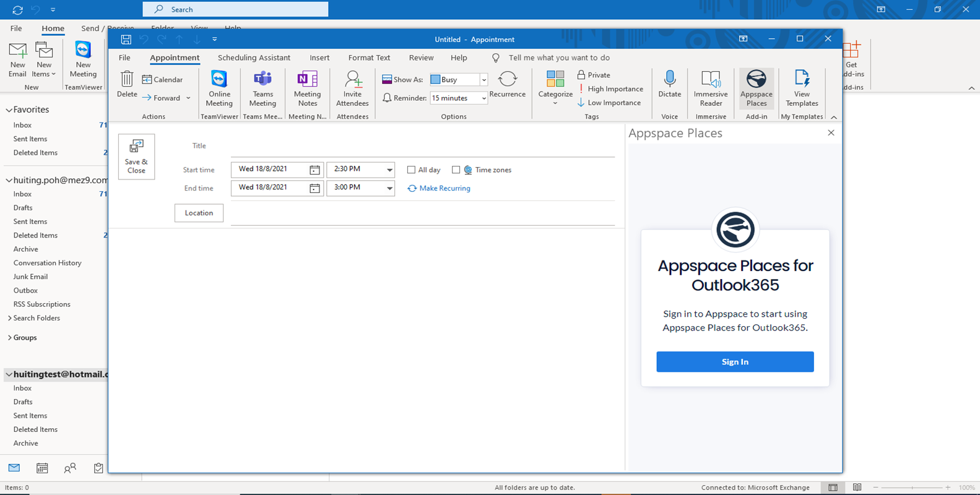Open the end time 3:00 PM dropdown
The height and width of the screenshot is (495, 980).
point(389,188)
